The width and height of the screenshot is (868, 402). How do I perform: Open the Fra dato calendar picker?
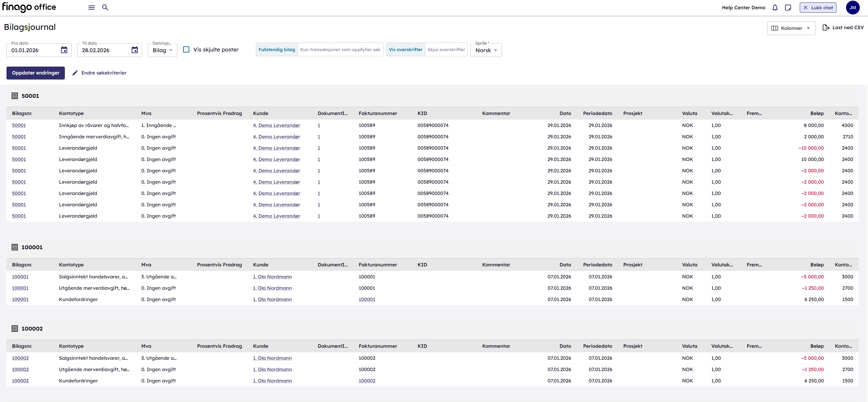[64, 50]
